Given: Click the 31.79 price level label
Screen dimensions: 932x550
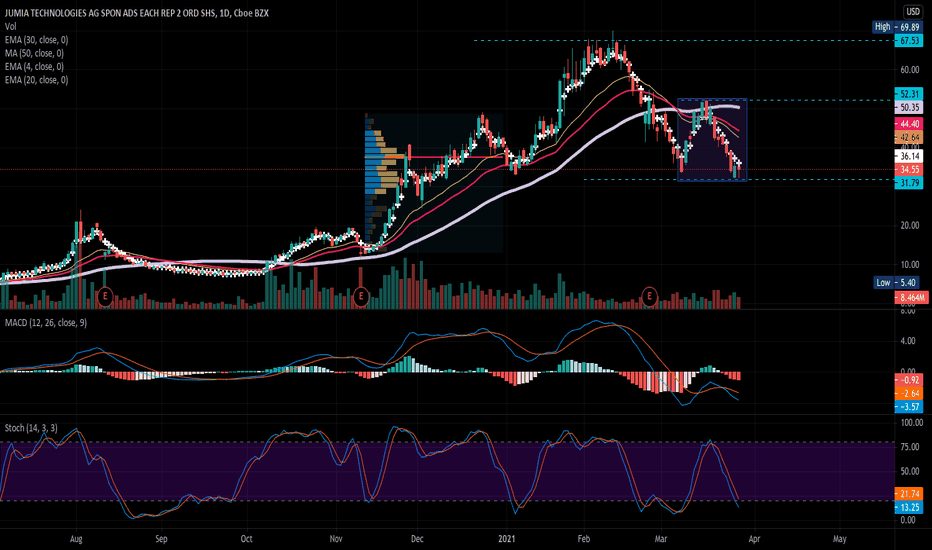Looking at the screenshot, I should tap(909, 183).
